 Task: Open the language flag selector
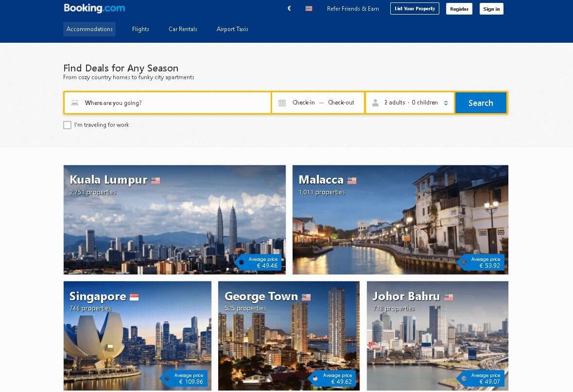(x=309, y=8)
